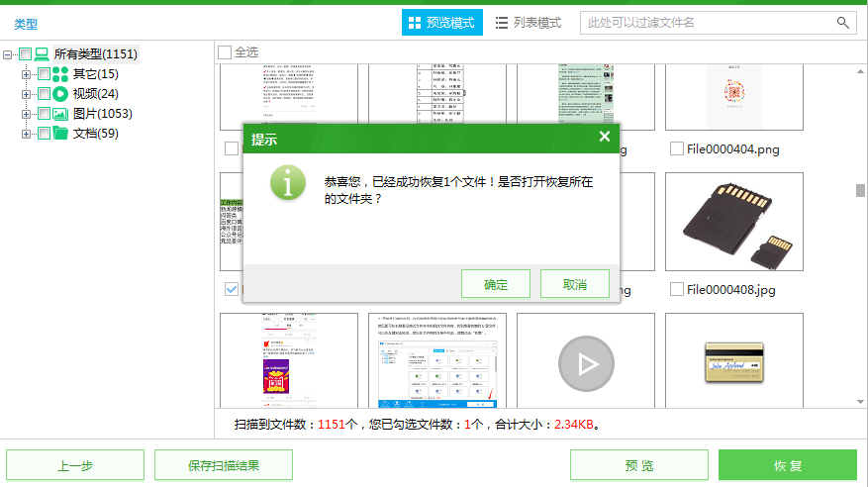Viewport: 868px width, 487px height.
Task: Close the 提示 dialog with X
Action: [x=604, y=137]
